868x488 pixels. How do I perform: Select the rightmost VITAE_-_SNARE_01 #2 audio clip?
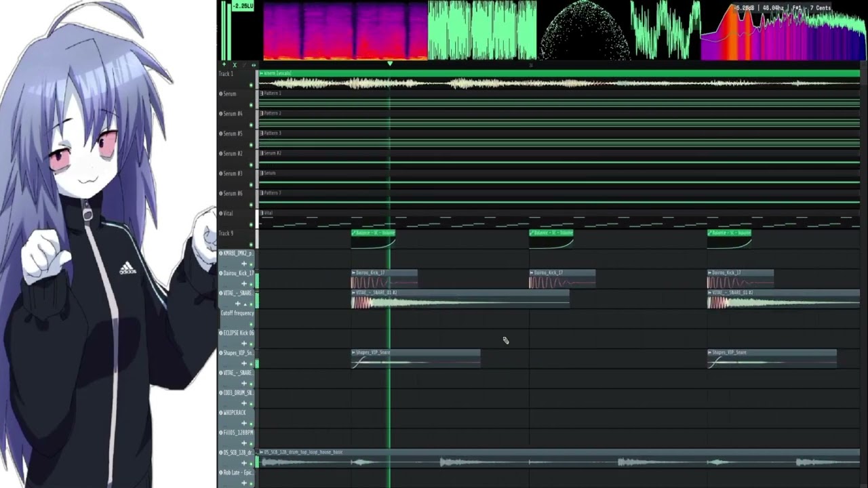[x=783, y=299]
